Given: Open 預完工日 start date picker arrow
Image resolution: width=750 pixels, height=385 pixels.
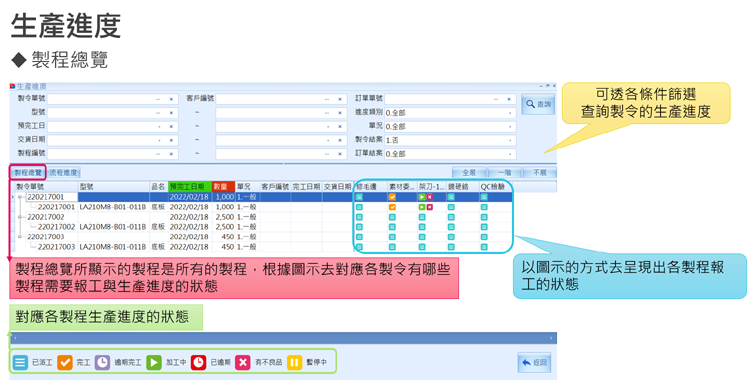Looking at the screenshot, I should click(x=160, y=127).
